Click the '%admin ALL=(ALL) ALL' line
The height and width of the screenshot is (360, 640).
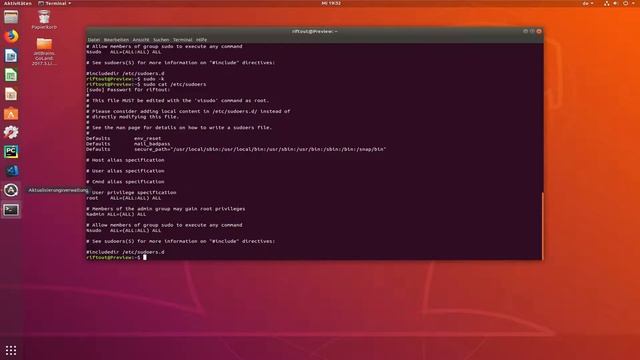(116, 214)
